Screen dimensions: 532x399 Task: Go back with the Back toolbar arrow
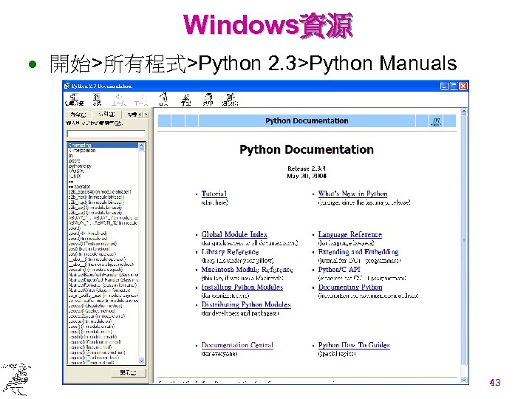(118, 100)
